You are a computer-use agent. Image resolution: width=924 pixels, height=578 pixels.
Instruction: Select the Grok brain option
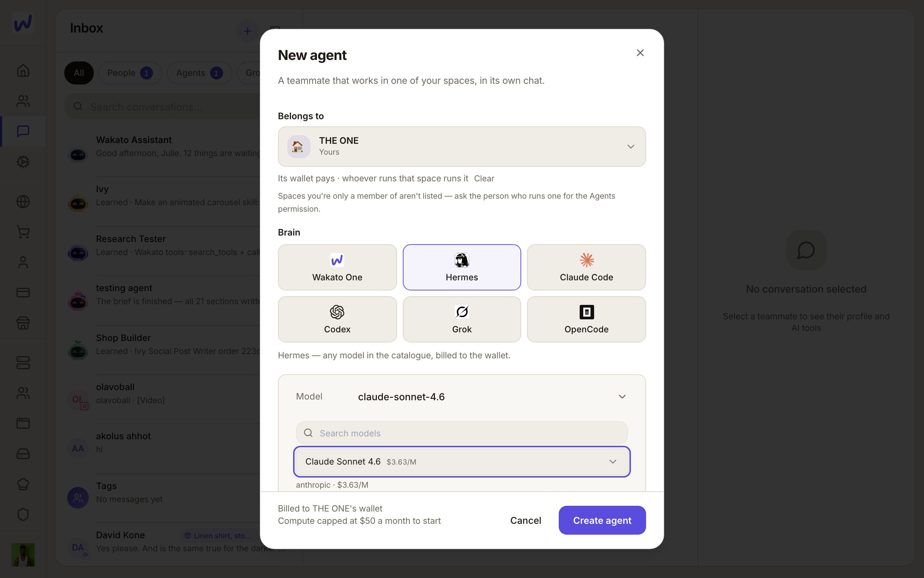[462, 319]
